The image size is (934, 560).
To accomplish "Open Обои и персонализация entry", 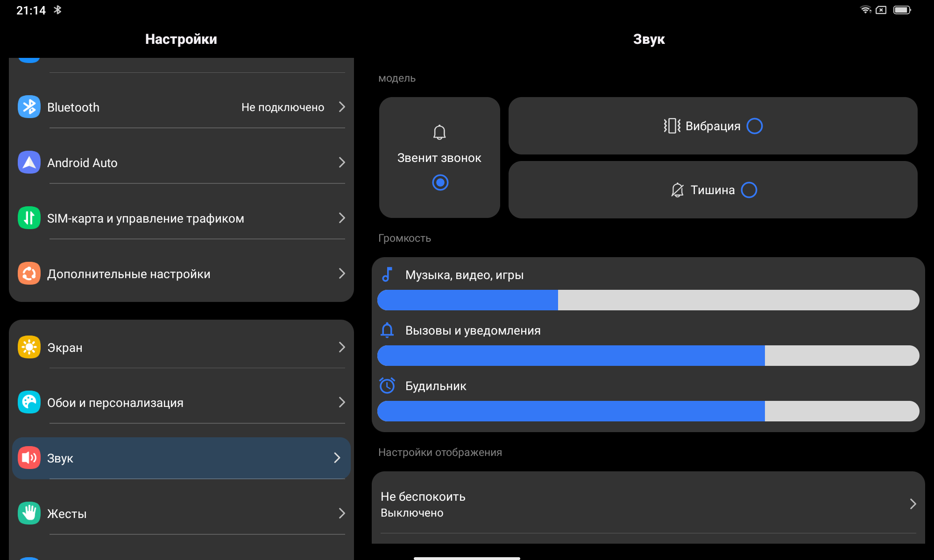I will click(181, 402).
